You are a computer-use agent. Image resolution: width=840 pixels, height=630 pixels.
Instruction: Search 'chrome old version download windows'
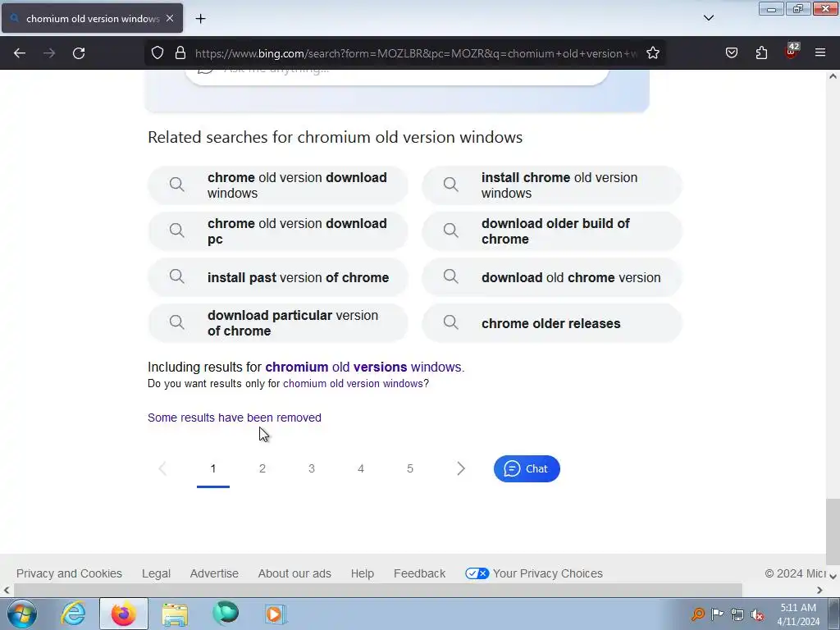[x=278, y=185]
